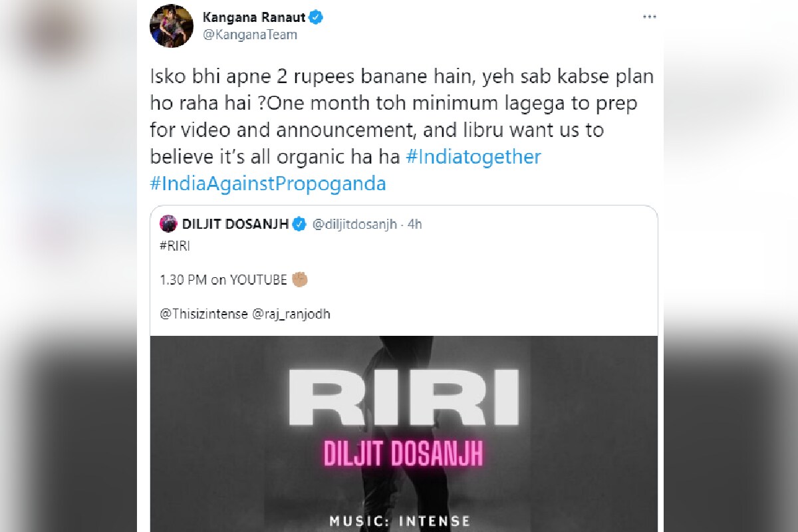The image size is (798, 532).
Task: Click Diljit Dosanjh's small avatar
Action: 168,224
